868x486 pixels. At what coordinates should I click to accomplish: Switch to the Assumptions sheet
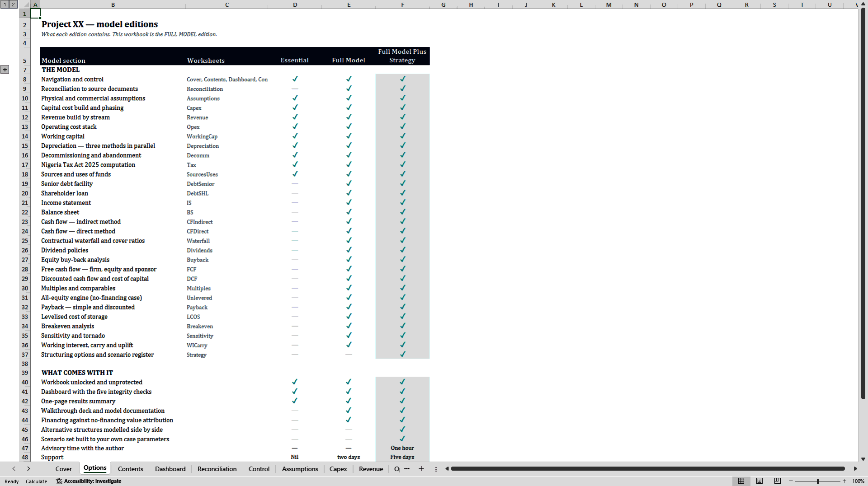[300, 469]
